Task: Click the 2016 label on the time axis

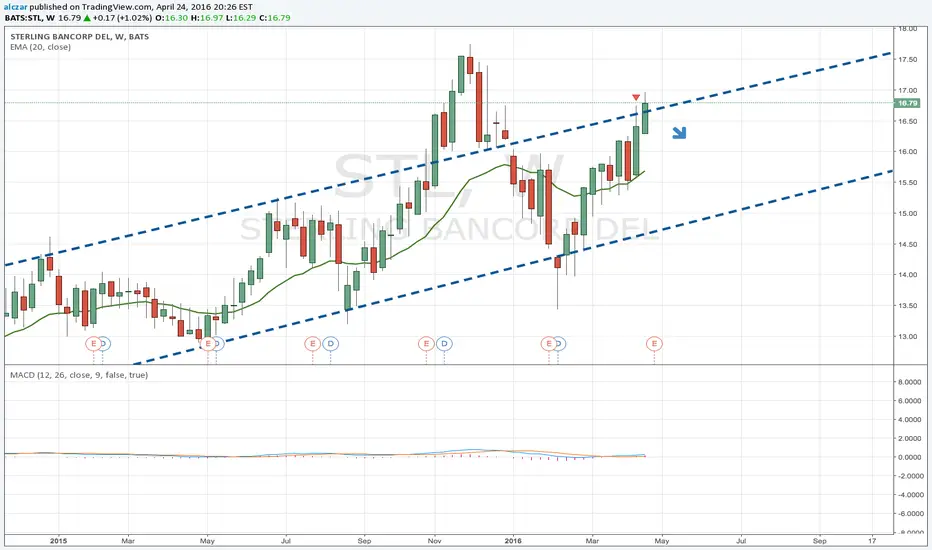Action: (512, 541)
